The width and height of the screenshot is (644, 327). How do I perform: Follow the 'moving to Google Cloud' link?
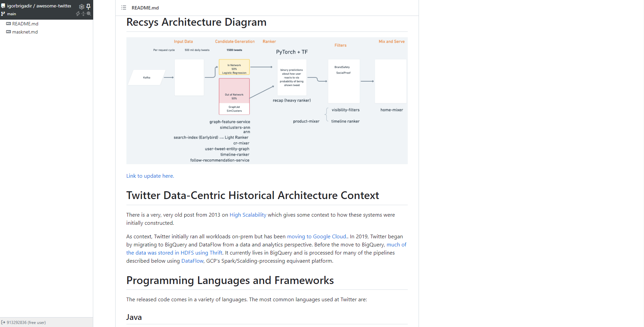[x=317, y=237]
